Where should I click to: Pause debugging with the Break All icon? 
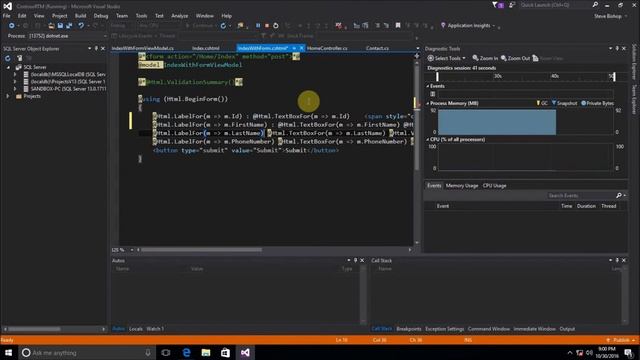pos(258,26)
